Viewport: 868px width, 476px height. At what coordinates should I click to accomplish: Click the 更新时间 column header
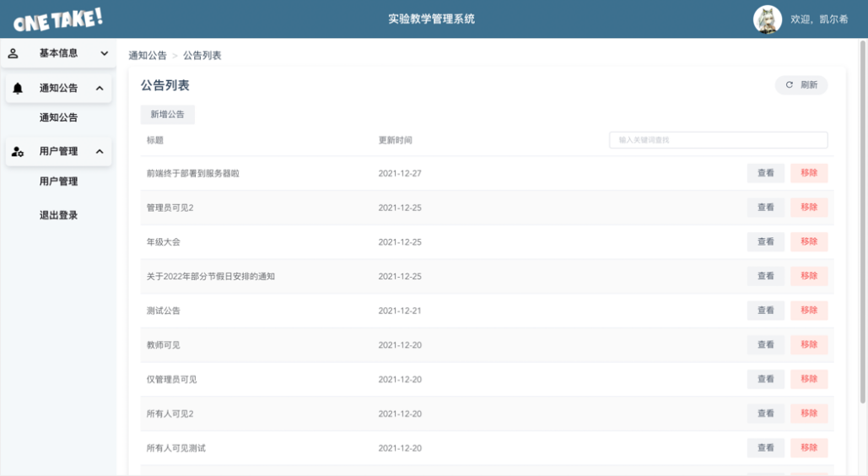tap(396, 140)
